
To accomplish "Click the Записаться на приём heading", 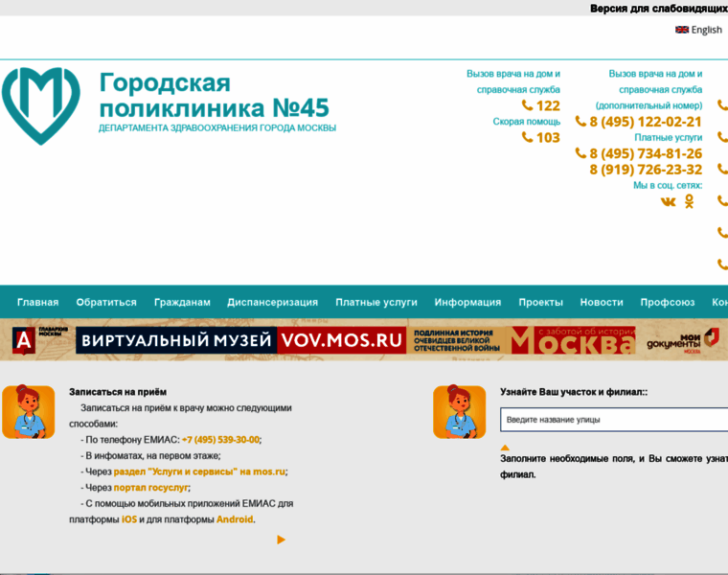I will (x=118, y=392).
